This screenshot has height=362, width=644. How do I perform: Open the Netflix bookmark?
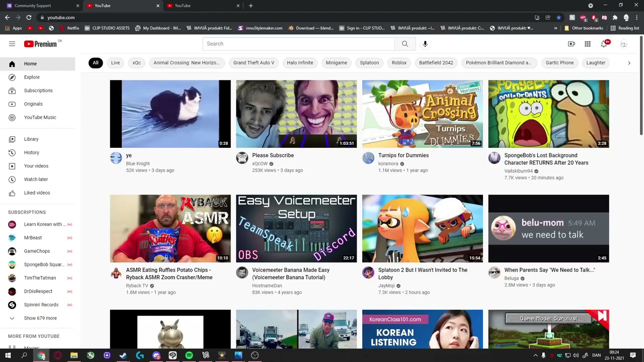(69, 28)
